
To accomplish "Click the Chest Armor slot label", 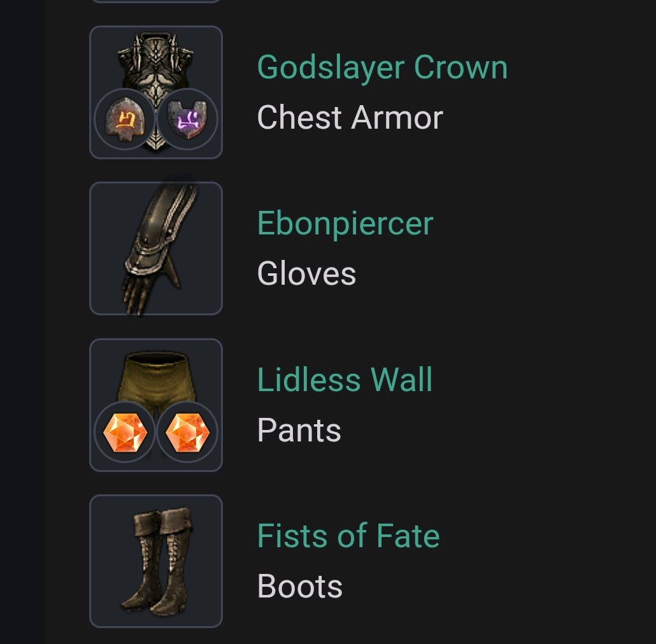I will [350, 118].
